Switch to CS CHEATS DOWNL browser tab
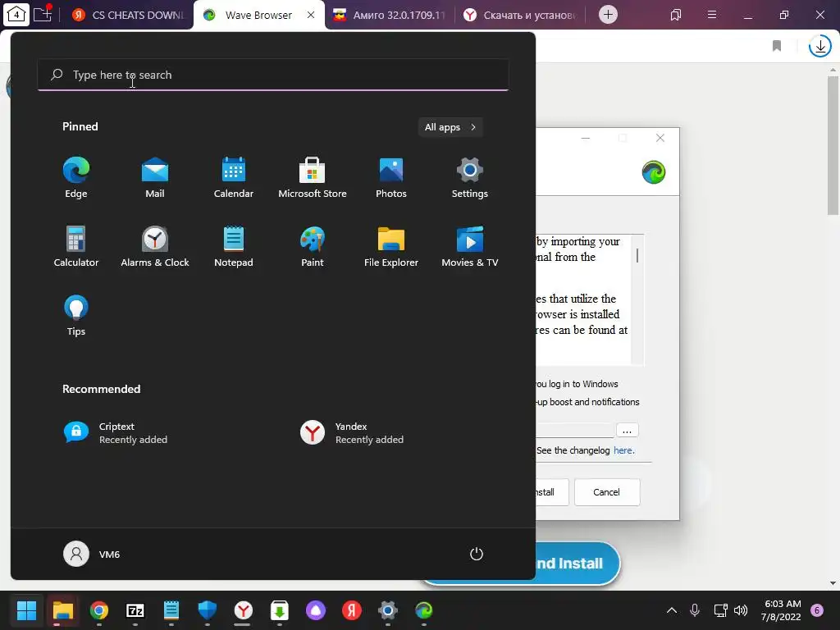Viewport: 840px width, 630px height. pos(129,15)
